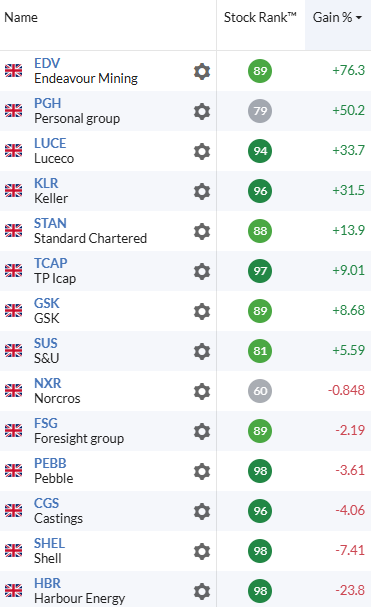This screenshot has height=607, width=371.
Task: Click the TP Icap row gear icon
Action: point(202,271)
